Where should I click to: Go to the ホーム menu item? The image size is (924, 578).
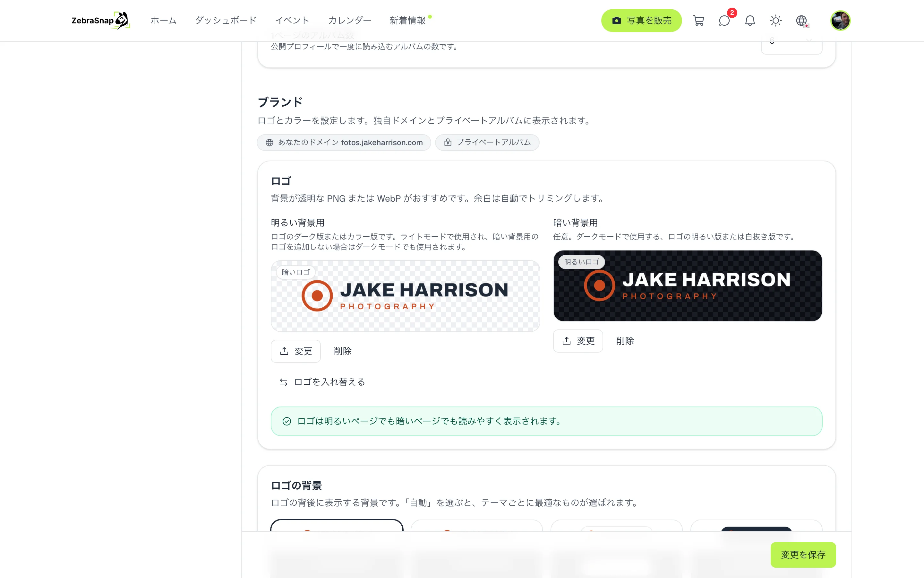[163, 20]
